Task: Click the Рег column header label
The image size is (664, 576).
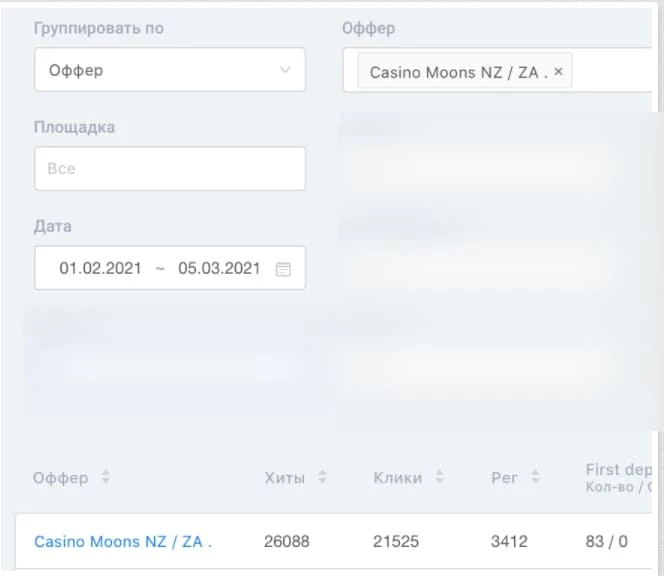Action: [504, 478]
